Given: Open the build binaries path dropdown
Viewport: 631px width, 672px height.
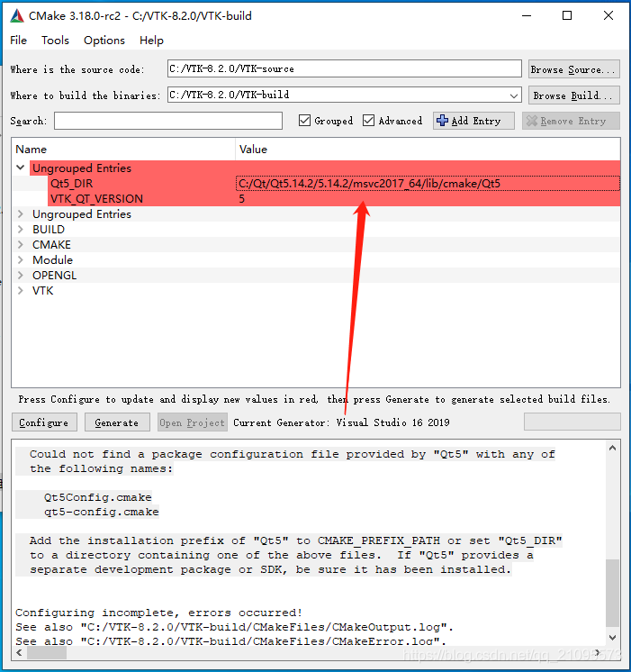Looking at the screenshot, I should click(x=514, y=95).
